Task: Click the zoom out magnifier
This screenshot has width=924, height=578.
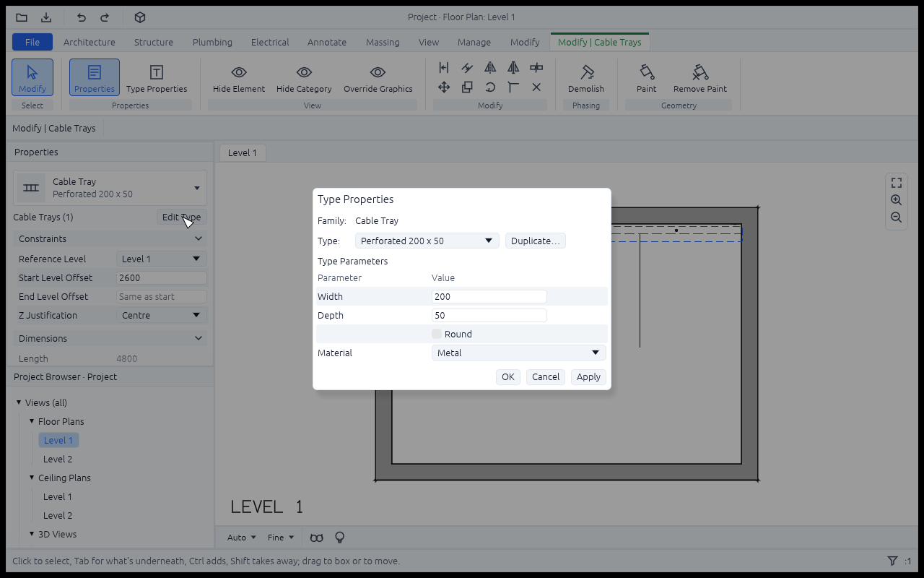Action: click(897, 217)
